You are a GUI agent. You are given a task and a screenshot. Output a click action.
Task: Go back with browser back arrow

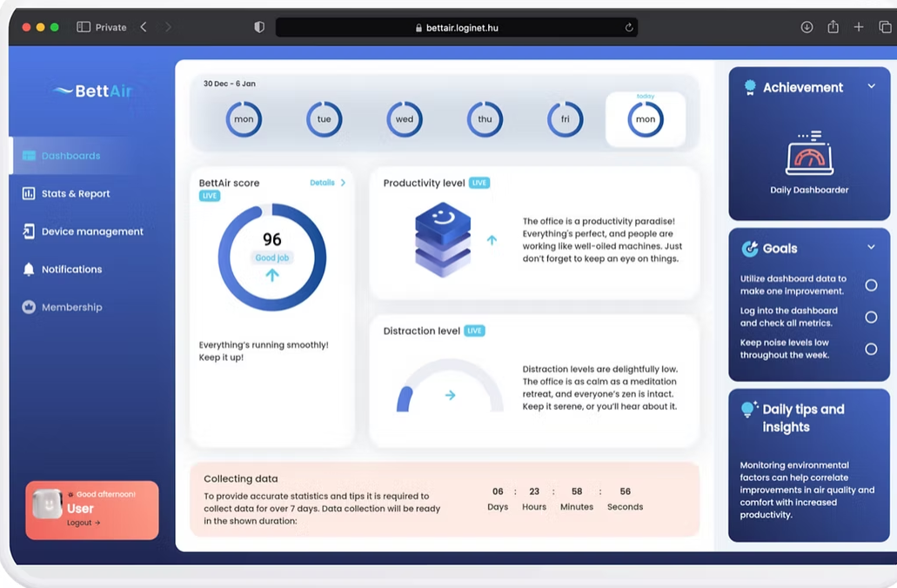click(144, 27)
